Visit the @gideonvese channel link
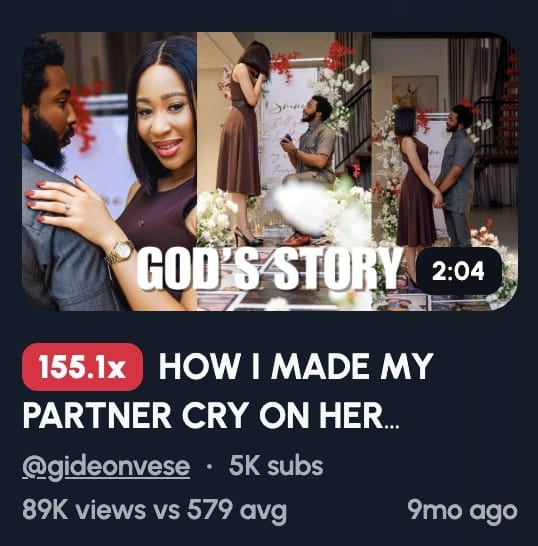The width and height of the screenshot is (538, 546). 106,467
